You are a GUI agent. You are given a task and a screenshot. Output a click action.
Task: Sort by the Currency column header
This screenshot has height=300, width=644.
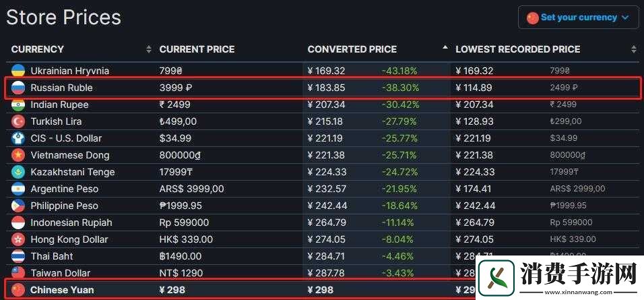(x=38, y=49)
